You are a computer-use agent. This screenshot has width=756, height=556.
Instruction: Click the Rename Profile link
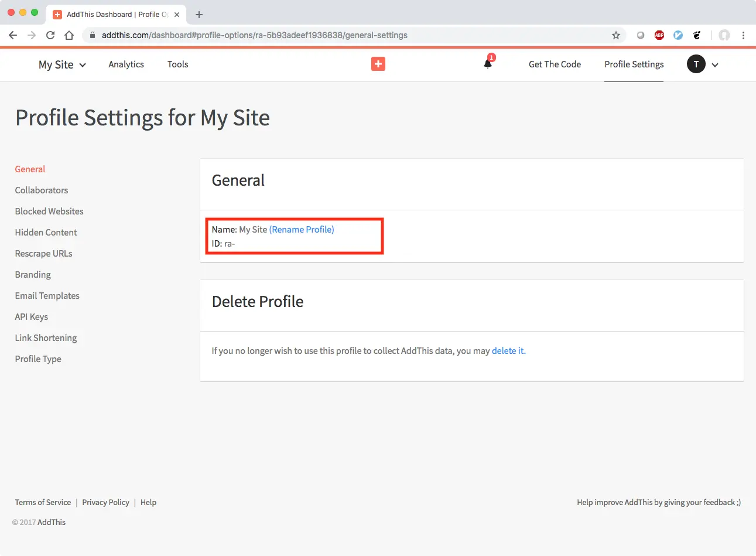click(x=302, y=230)
